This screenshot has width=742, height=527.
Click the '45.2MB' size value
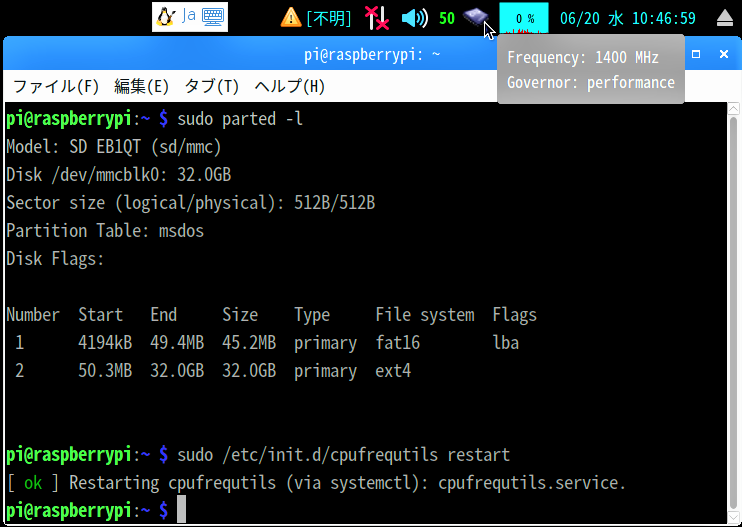[249, 343]
